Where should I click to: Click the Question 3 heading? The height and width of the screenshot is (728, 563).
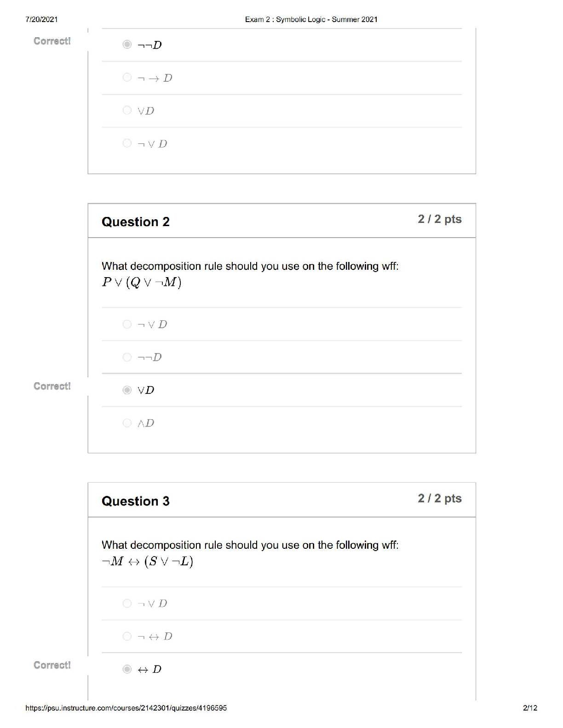click(x=136, y=501)
